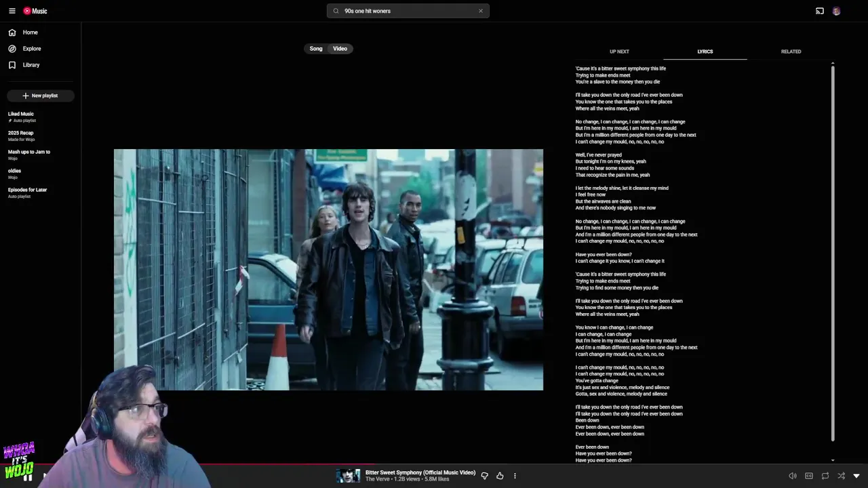
Task: Click lyric "But tonight I'm on my knees, yeah"
Action: pos(611,162)
